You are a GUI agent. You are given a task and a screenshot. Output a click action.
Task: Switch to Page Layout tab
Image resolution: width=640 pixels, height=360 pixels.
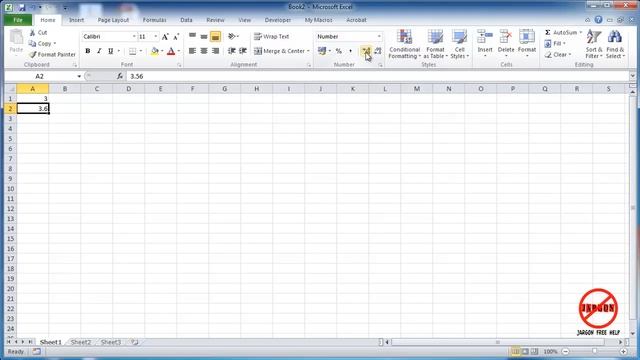[113, 20]
